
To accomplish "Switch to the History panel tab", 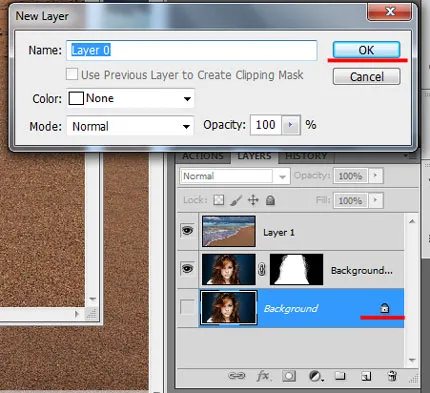I will pos(306,157).
